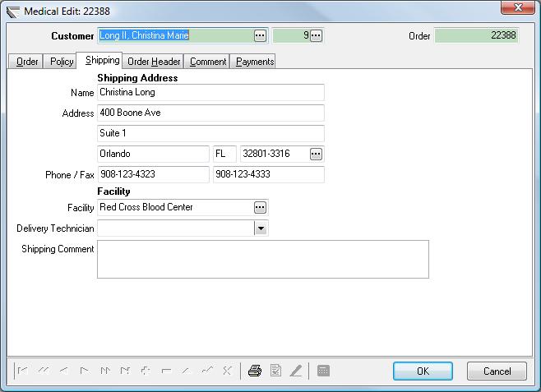
Task: Click the calculator icon in toolbar
Action: pos(323,371)
